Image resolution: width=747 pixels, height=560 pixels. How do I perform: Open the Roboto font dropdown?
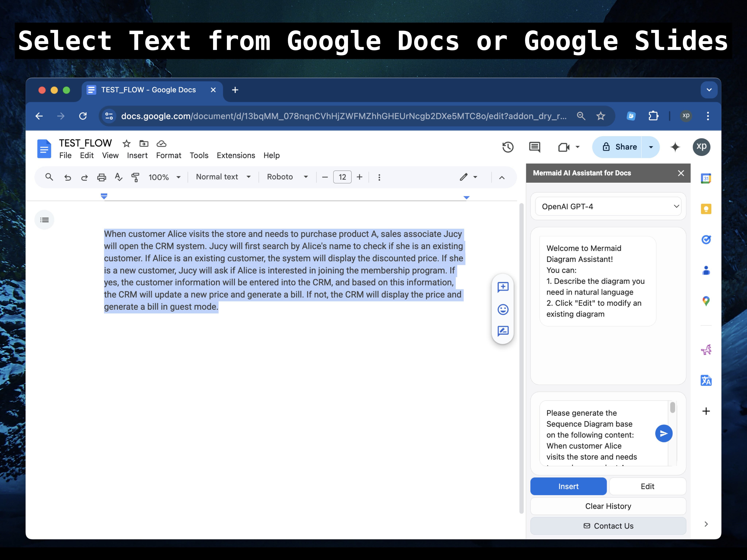coord(287,177)
